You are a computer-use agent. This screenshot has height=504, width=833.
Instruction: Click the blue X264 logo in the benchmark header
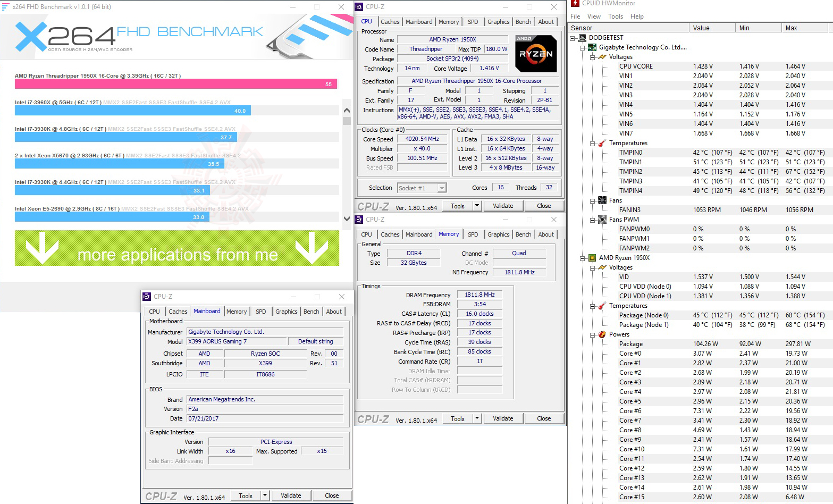coord(31,36)
